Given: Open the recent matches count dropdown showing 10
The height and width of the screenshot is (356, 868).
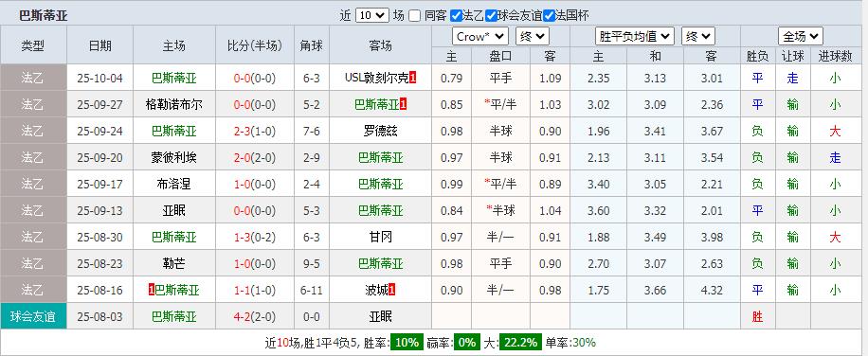Looking at the screenshot, I should (372, 15).
